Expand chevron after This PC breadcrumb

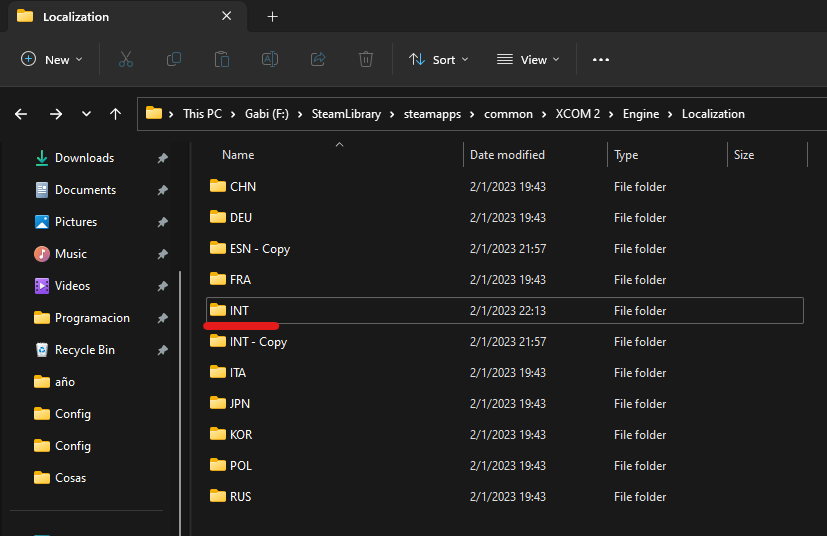coord(233,114)
